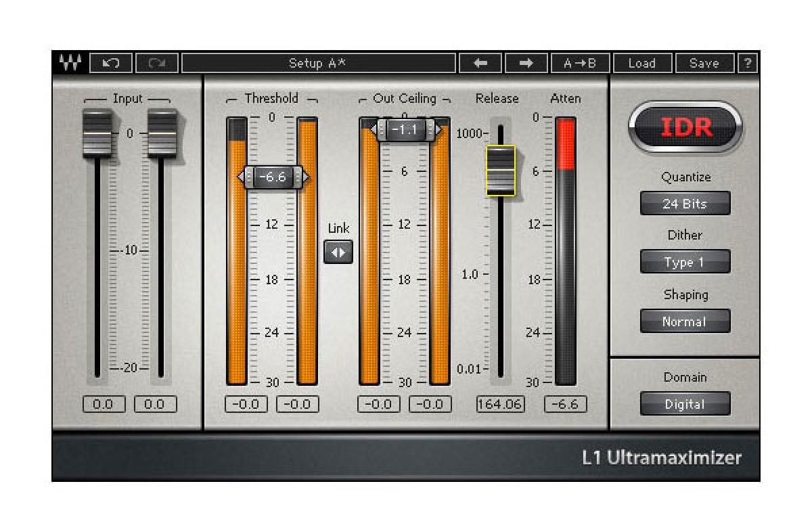Toggle the Link channels button
The image size is (812, 532).
338,252
